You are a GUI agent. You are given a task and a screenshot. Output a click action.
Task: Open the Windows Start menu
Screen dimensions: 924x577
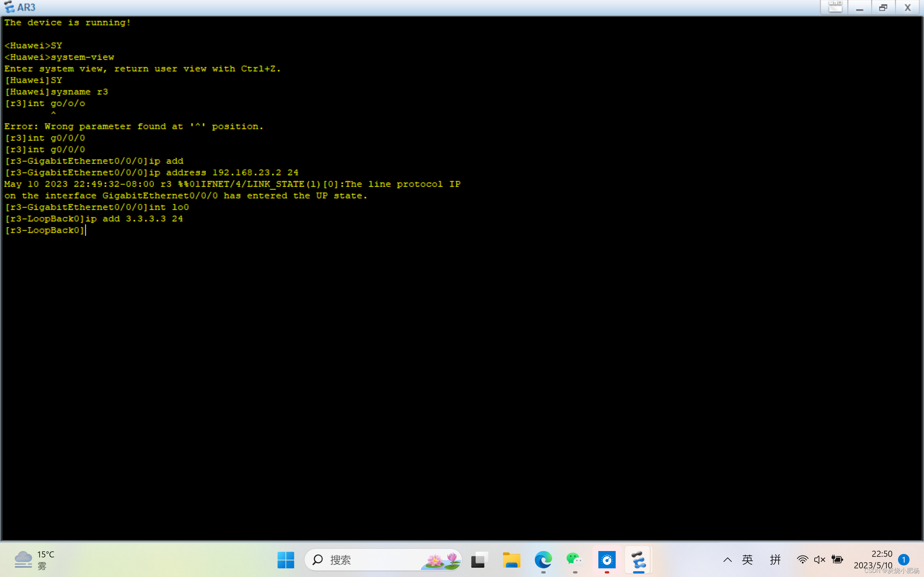coord(286,560)
